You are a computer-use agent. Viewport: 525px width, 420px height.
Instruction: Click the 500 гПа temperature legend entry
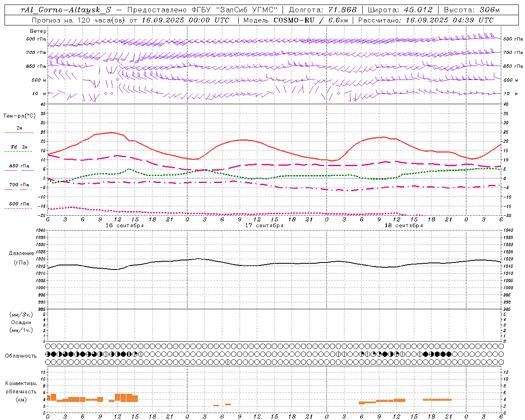pos(19,204)
